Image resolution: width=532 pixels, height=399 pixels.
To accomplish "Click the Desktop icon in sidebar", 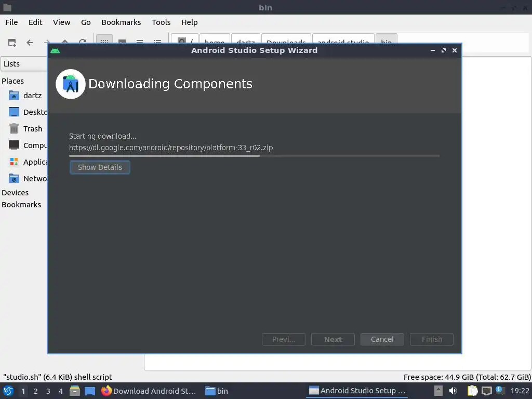I will tap(14, 112).
